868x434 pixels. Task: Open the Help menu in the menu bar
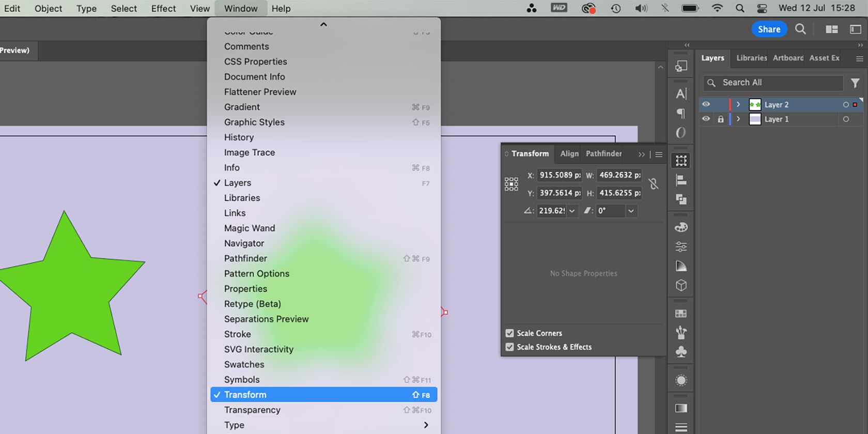281,8
